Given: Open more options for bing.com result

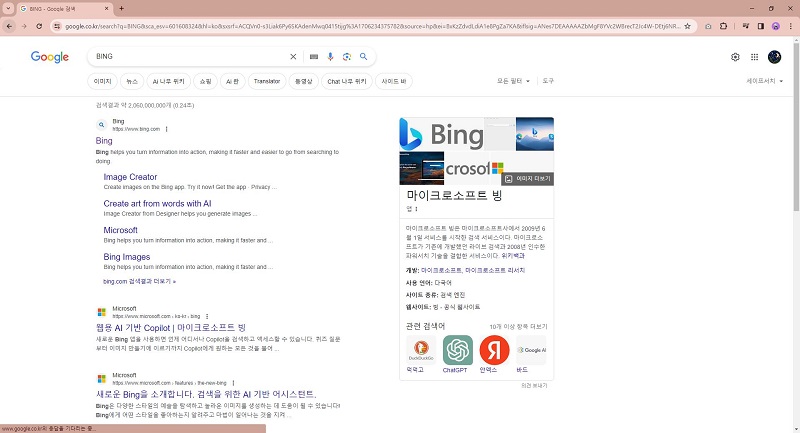Looking at the screenshot, I should (167, 129).
